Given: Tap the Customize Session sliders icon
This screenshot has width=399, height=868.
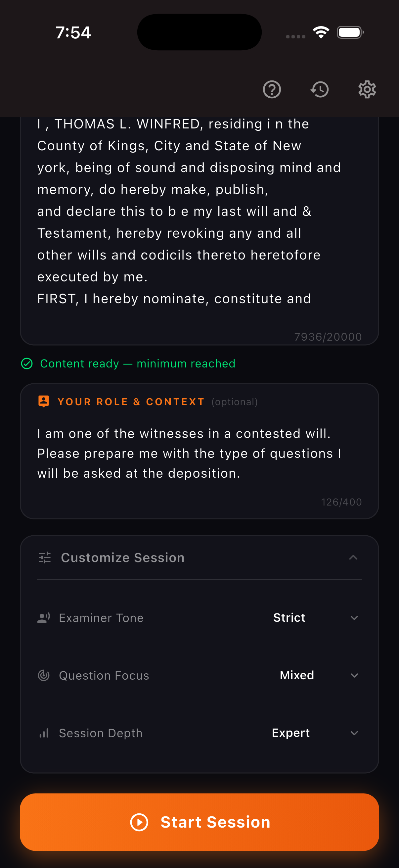Looking at the screenshot, I should 44,558.
